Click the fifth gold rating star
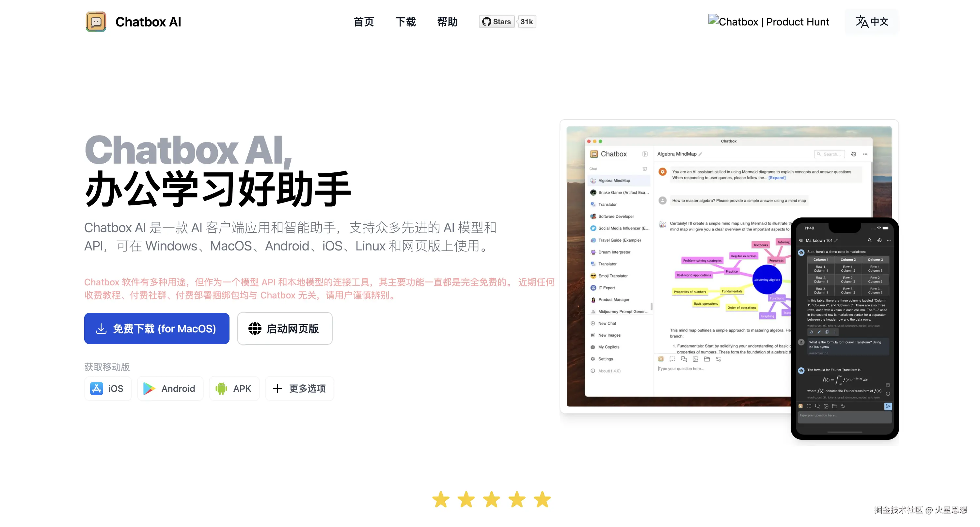Screen dimensions: 980x527 click(x=542, y=499)
